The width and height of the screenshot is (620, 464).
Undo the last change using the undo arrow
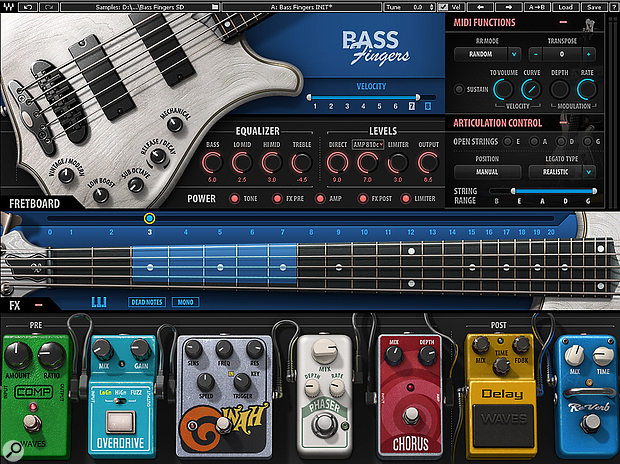pyautogui.click(x=28, y=7)
